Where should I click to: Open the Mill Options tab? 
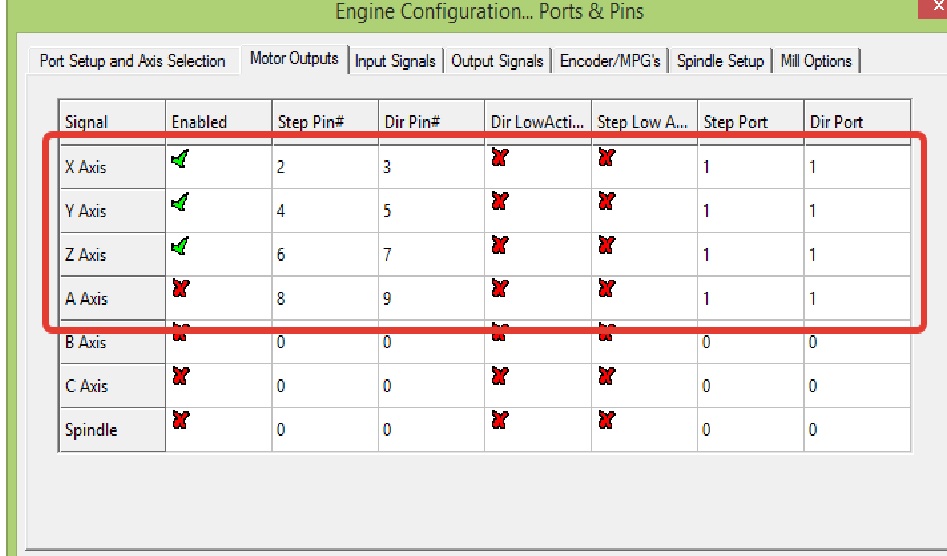point(814,61)
